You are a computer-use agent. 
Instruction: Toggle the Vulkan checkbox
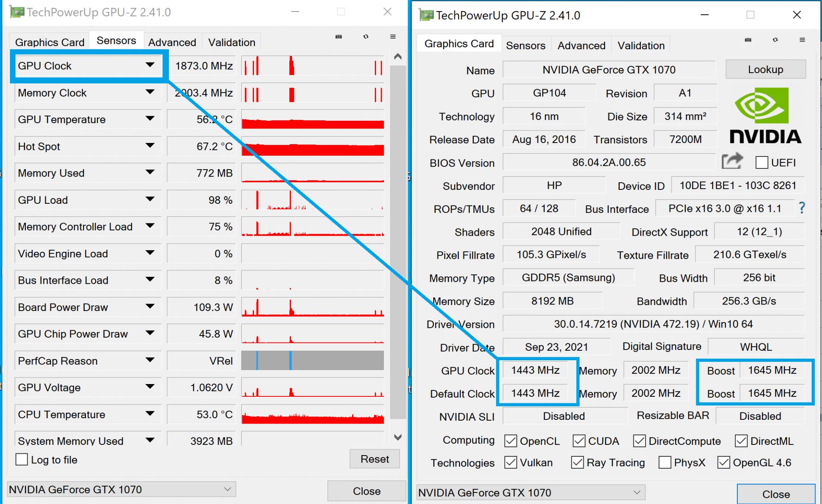click(x=510, y=462)
